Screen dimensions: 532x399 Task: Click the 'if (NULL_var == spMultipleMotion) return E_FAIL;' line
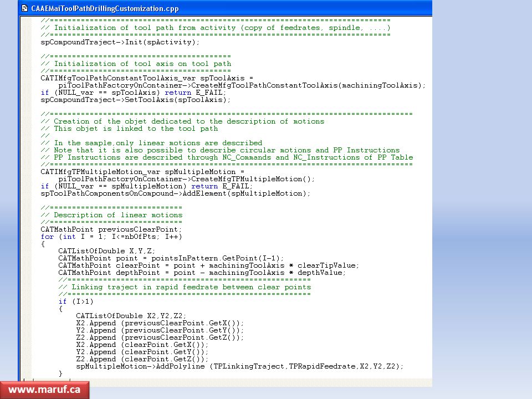146,186
